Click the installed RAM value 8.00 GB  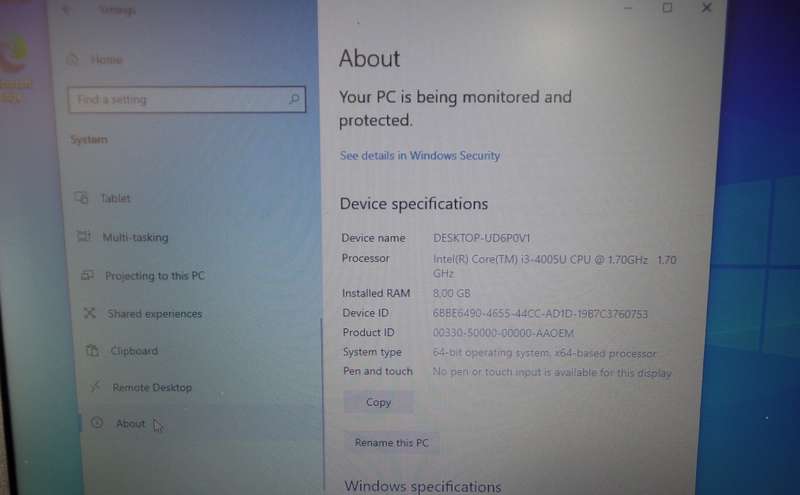(x=452, y=293)
